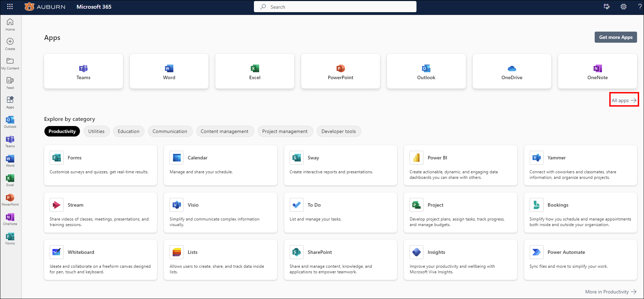
Task: Click the 'Explore by category' heading
Action: pos(69,119)
